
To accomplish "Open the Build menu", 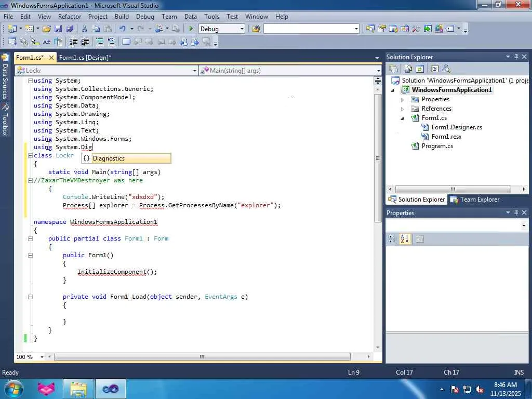I will click(x=122, y=16).
